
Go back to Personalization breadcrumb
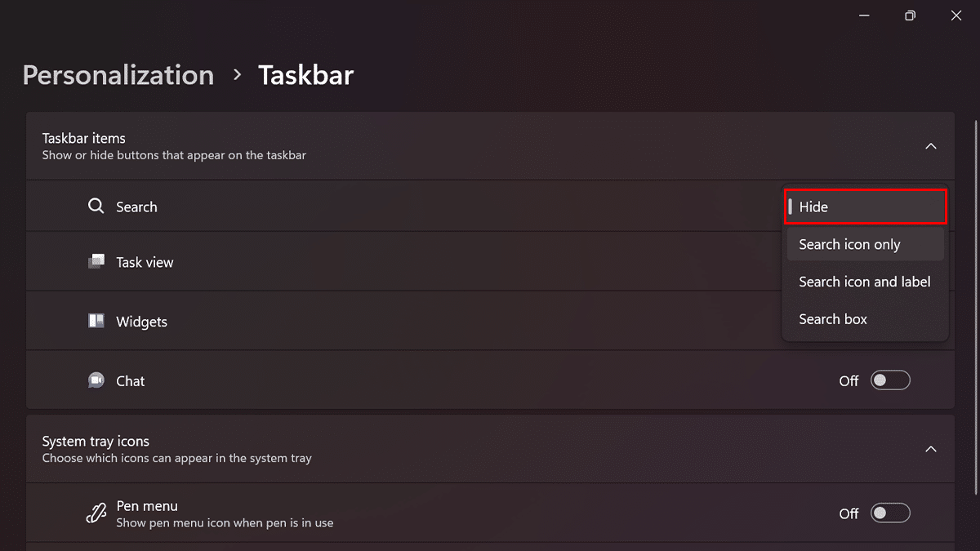118,75
